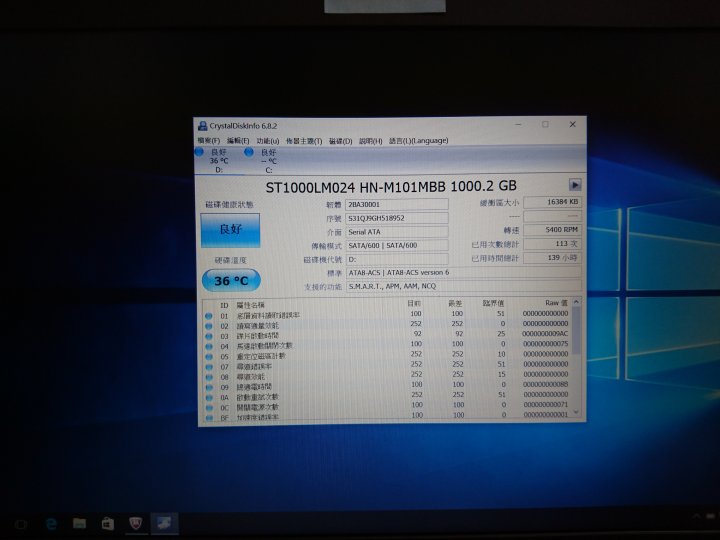The width and height of the screenshot is (720, 540).
Task: Click the next disk arrow button
Action: (x=575, y=185)
